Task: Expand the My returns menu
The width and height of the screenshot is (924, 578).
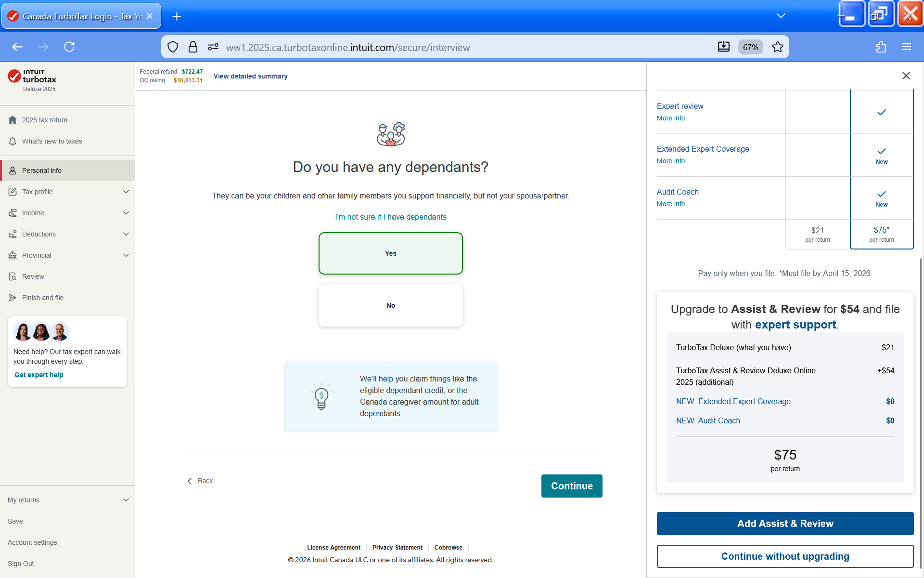Action: [67, 500]
